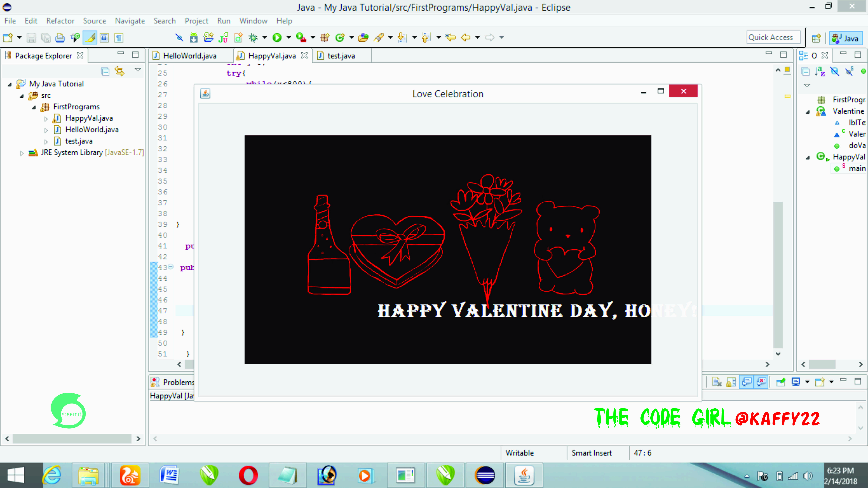Open the Refactor menu
The width and height of the screenshot is (868, 488).
(60, 21)
